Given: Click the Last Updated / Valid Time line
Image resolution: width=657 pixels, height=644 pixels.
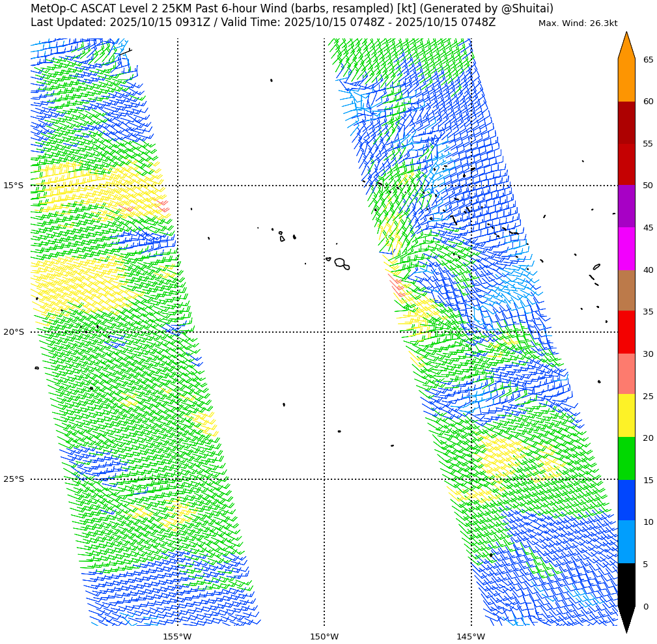Looking at the screenshot, I should coord(263,22).
